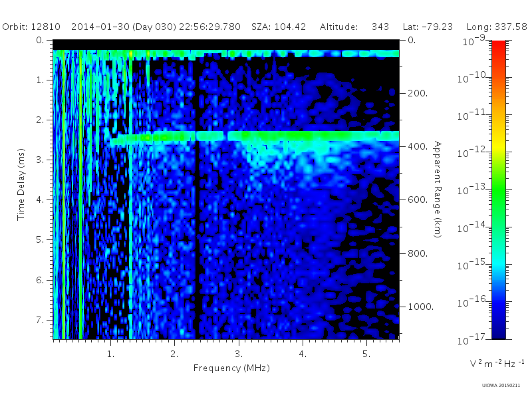This screenshot has width=532, height=399.
Task: Click the '400.' apparent range tick label
Action: [x=418, y=146]
